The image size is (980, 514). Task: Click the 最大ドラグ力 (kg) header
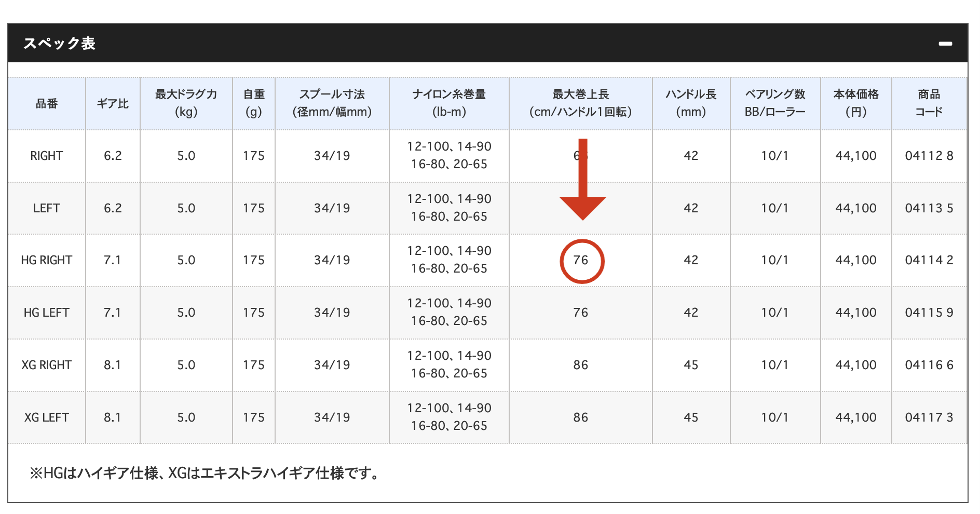[186, 103]
